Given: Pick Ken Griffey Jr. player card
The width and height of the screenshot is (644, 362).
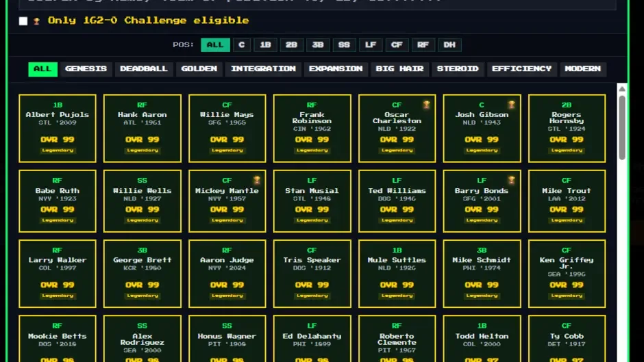Looking at the screenshot, I should pos(567,274).
